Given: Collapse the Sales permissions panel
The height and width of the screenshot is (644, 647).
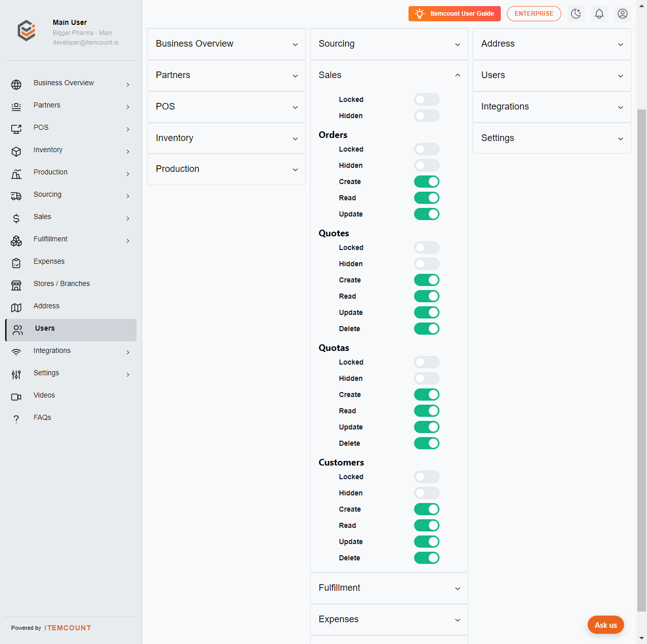Looking at the screenshot, I should point(389,76).
